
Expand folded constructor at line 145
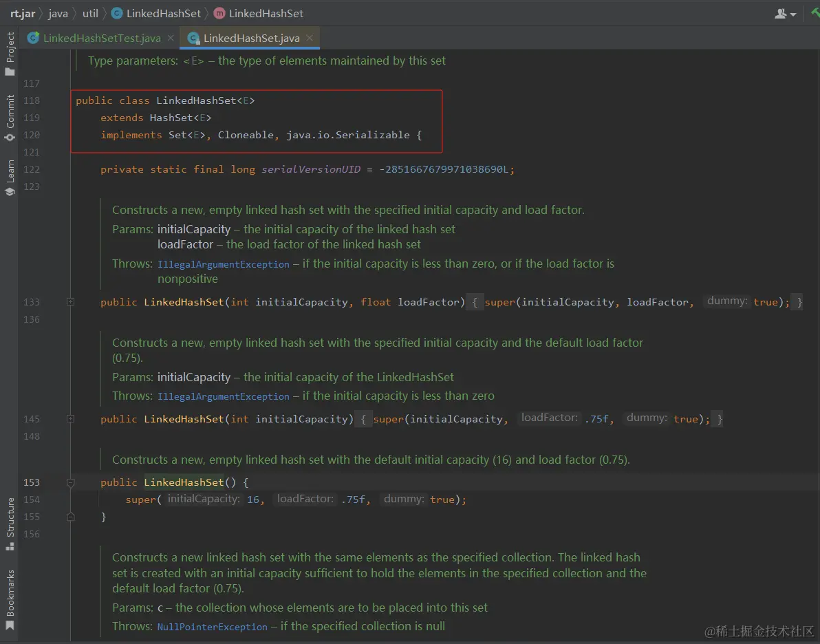[x=71, y=418]
